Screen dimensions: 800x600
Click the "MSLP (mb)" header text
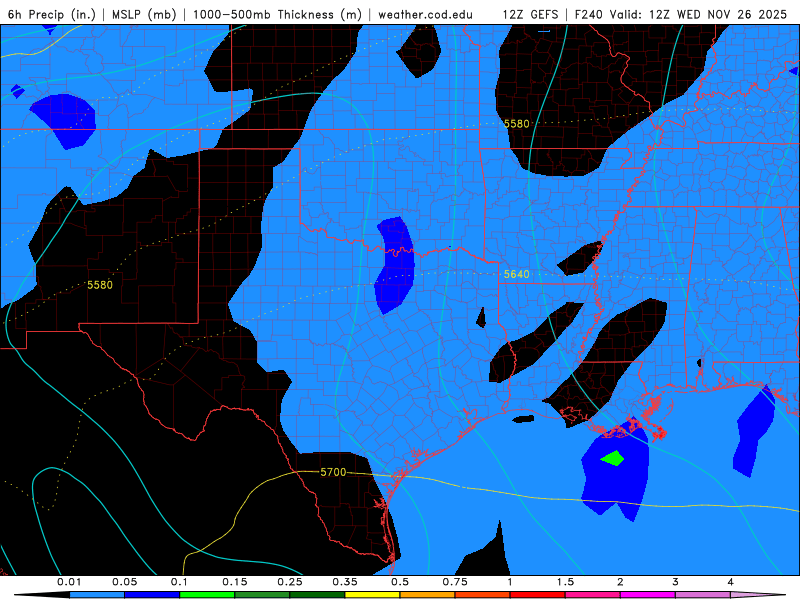(144, 14)
